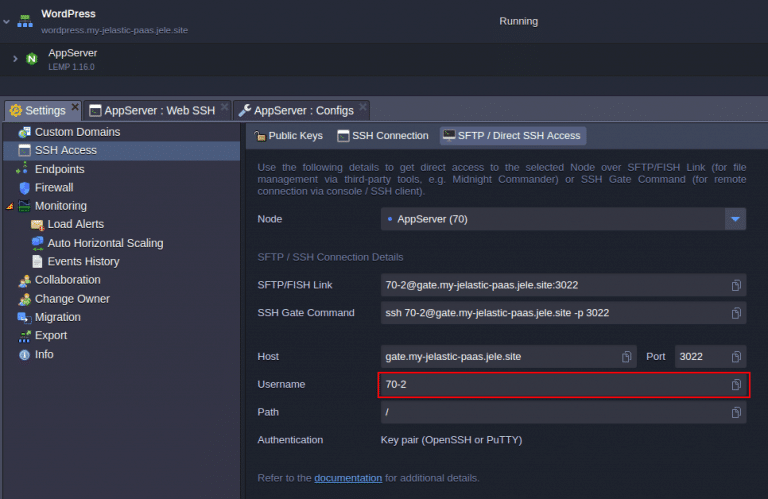Click the Change Owner icon
This screenshot has width=768, height=499.
coord(24,299)
